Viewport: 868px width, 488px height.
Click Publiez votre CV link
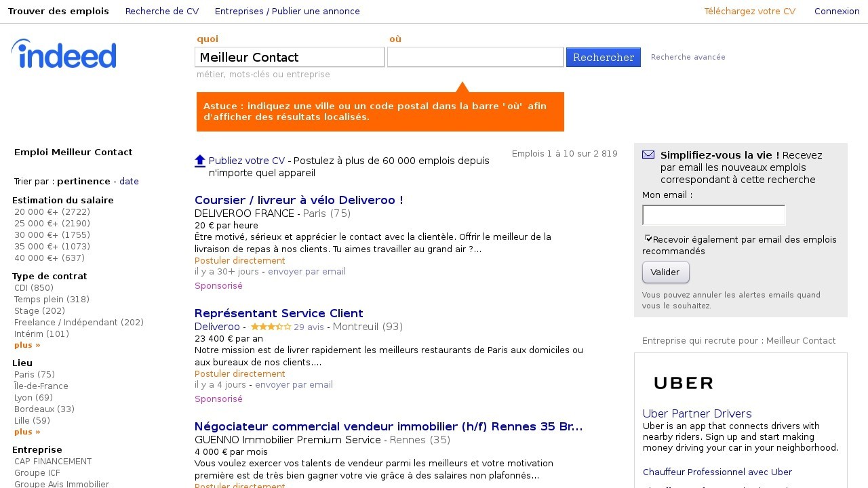click(247, 161)
